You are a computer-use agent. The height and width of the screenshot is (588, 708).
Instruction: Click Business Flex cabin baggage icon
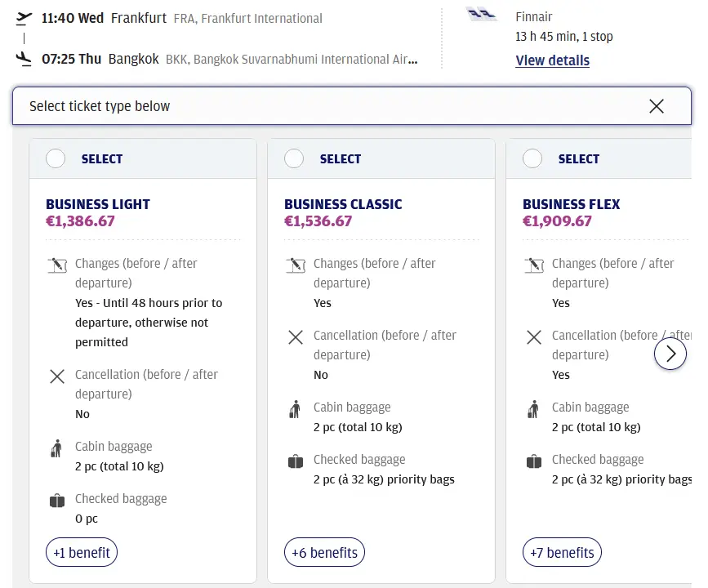[x=533, y=409]
